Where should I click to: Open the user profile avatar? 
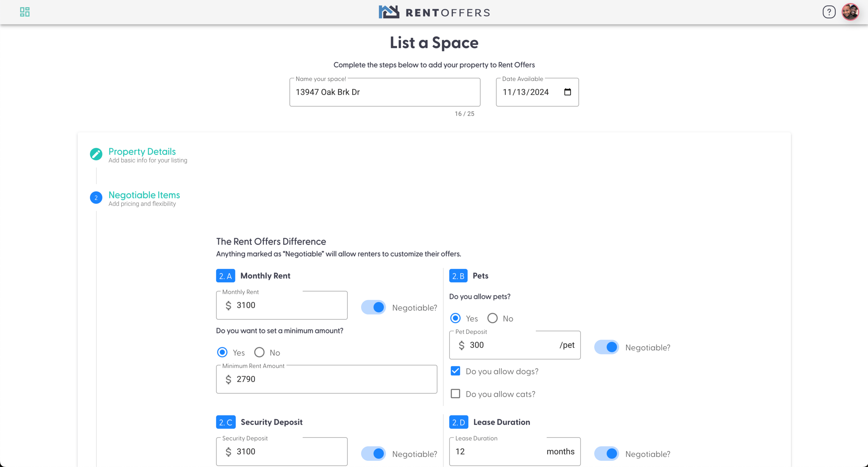[850, 12]
